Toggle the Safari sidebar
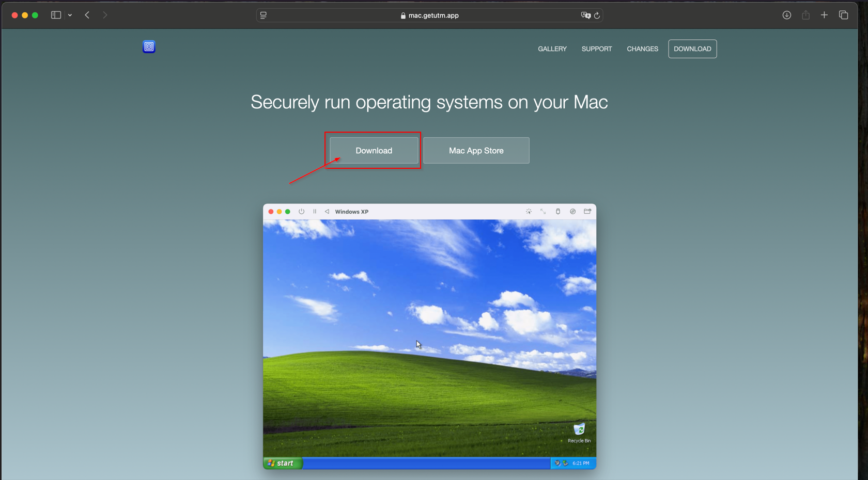868x480 pixels. pos(56,15)
